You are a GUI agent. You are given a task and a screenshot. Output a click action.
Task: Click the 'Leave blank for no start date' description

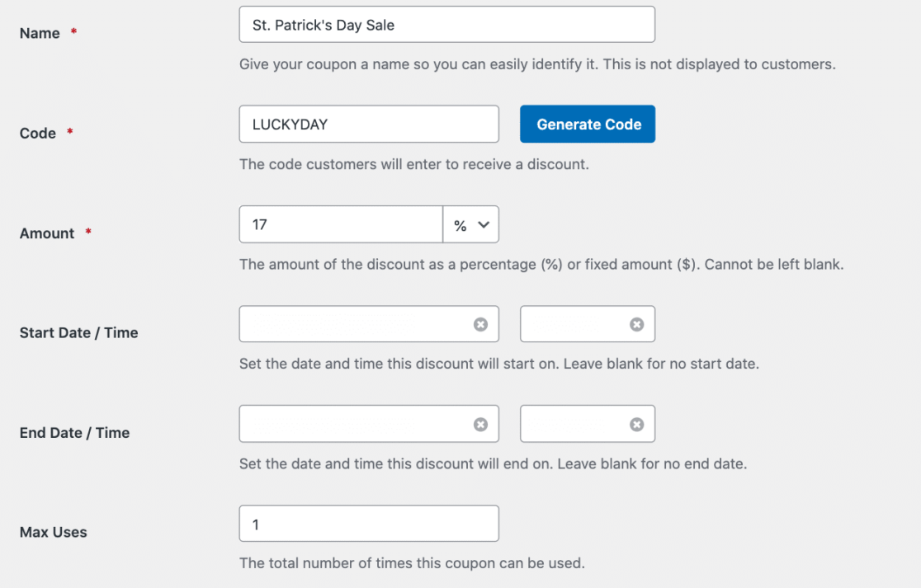point(499,364)
